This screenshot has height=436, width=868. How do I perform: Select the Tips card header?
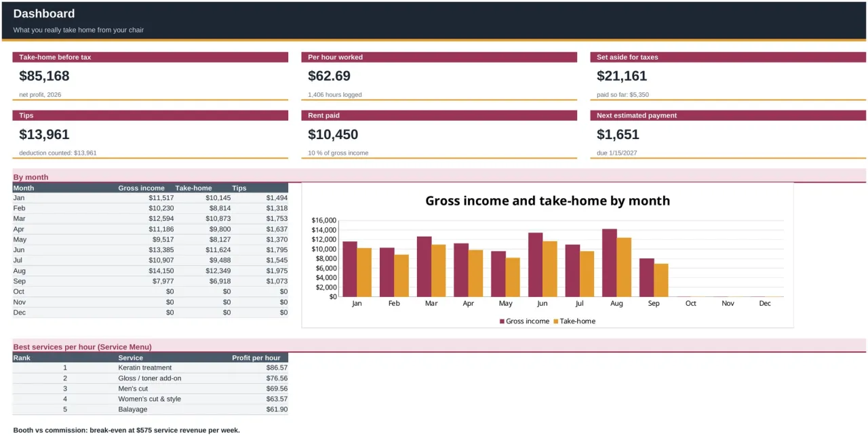click(151, 116)
